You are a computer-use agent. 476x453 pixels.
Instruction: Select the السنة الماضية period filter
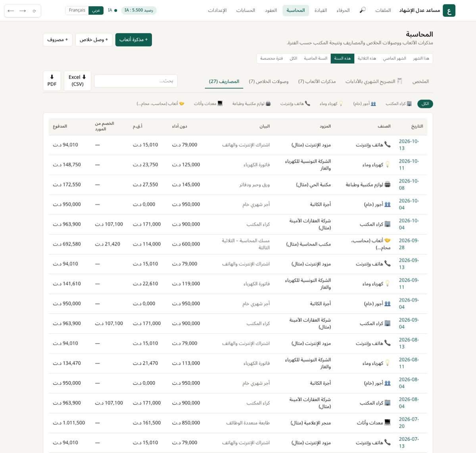pyautogui.click(x=316, y=58)
